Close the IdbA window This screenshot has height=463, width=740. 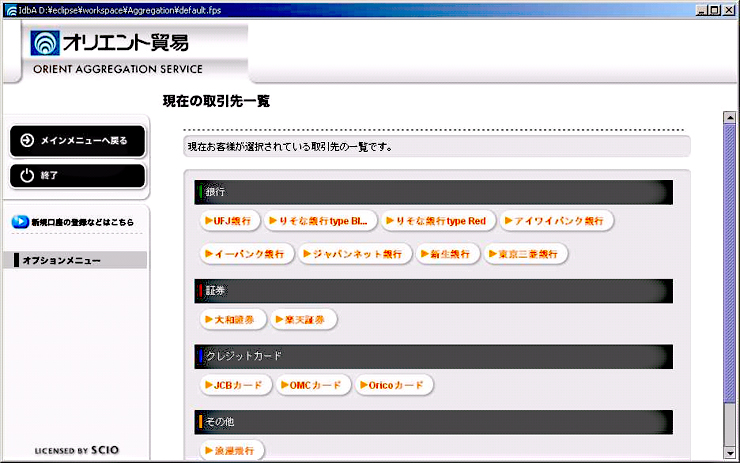(x=729, y=10)
